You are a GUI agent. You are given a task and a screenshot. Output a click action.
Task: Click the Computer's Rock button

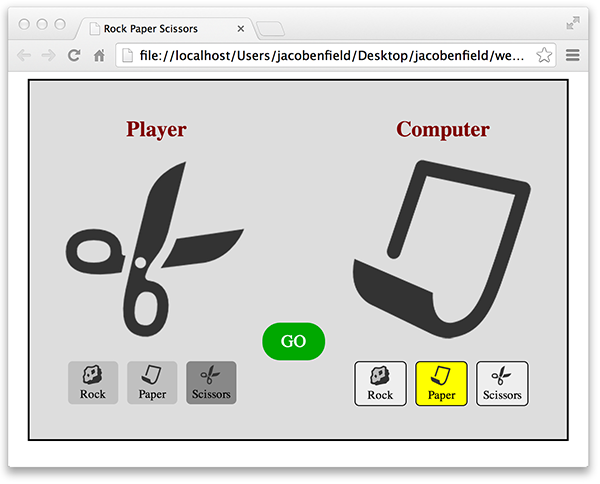[380, 383]
